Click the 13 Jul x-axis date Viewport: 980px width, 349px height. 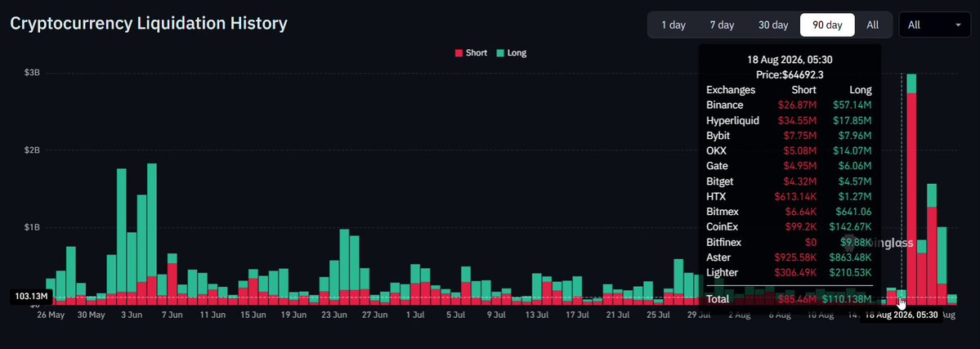tap(537, 315)
